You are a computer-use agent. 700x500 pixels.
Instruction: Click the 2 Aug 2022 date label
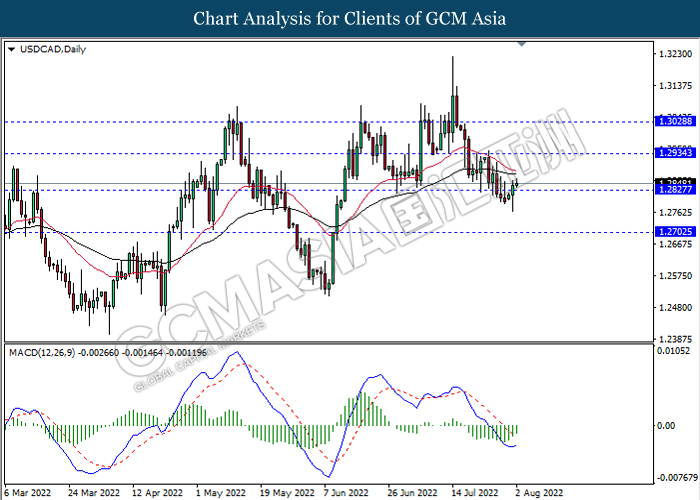coord(539,493)
